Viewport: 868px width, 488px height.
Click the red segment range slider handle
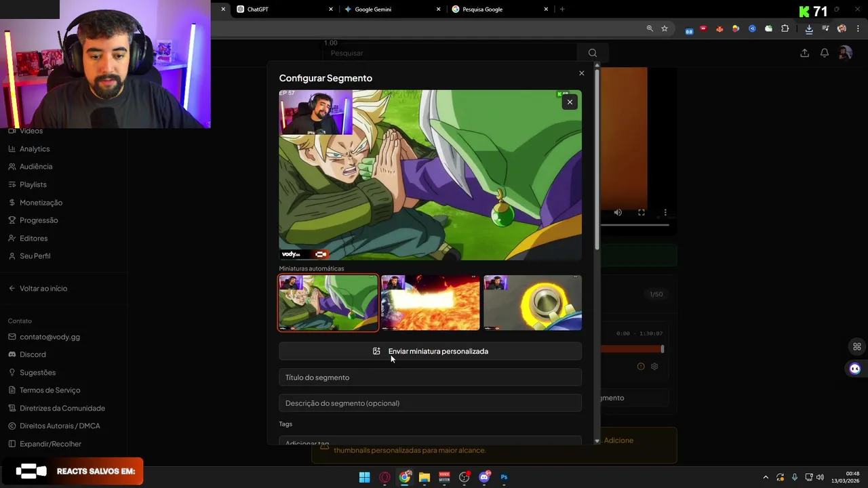[663, 349]
